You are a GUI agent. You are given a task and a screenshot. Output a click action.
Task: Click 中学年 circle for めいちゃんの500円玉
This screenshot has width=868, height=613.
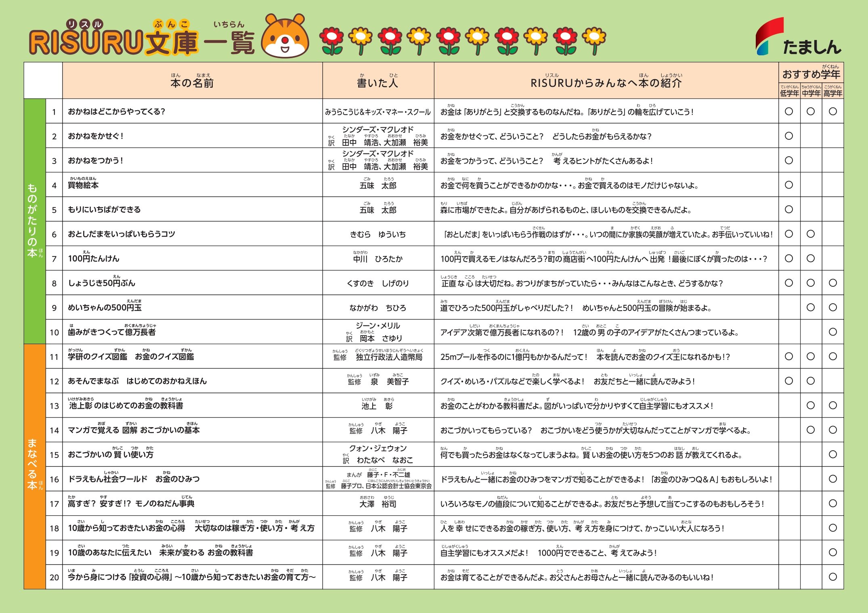click(x=811, y=307)
